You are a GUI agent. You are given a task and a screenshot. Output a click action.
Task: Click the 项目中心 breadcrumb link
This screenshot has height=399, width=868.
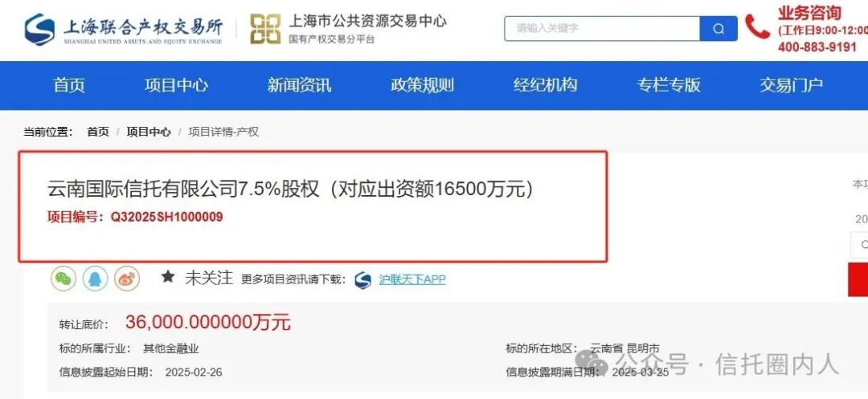(x=149, y=132)
